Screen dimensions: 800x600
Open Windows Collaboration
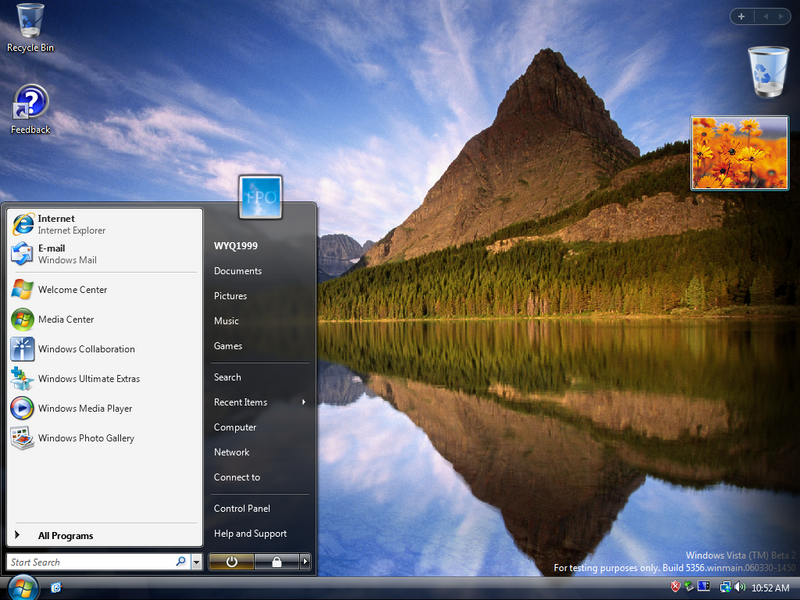(85, 349)
